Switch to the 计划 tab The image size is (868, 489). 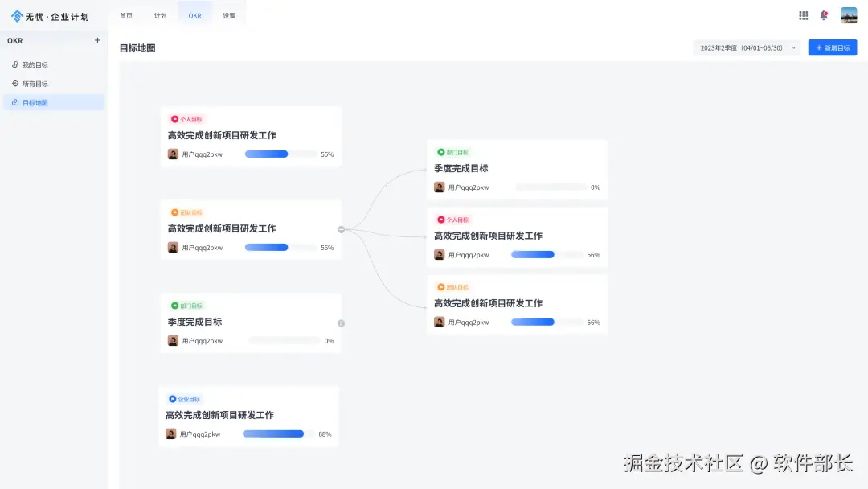click(160, 14)
